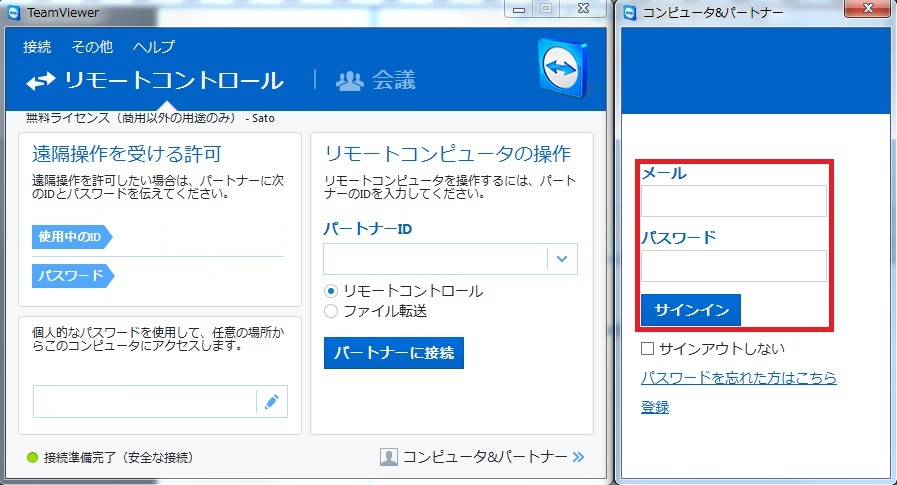The image size is (897, 485).
Task: Close the コンピュータ&パートナー window
Action: (868, 8)
